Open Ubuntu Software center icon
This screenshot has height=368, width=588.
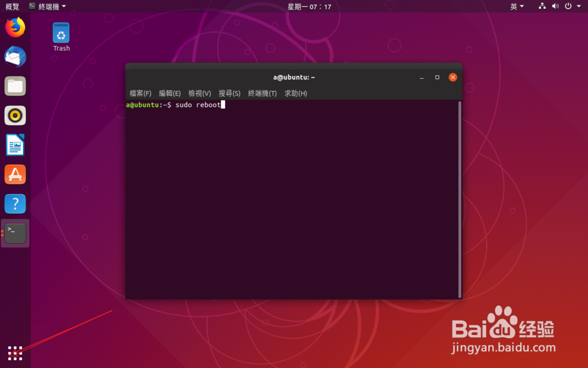click(x=15, y=174)
